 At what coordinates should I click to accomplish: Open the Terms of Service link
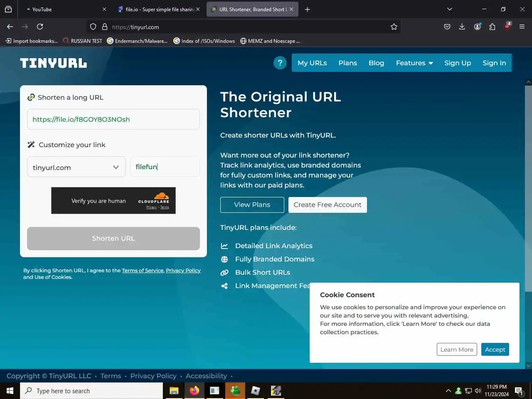pyautogui.click(x=143, y=271)
